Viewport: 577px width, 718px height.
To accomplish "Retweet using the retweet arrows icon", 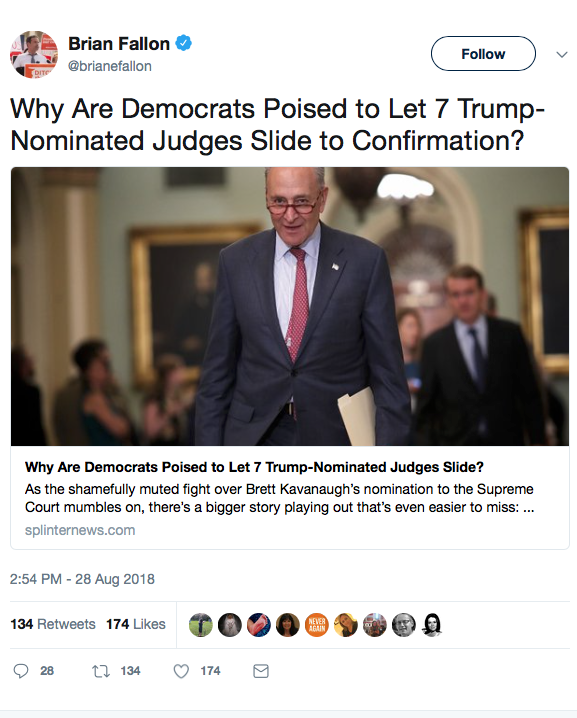I will pyautogui.click(x=101, y=671).
